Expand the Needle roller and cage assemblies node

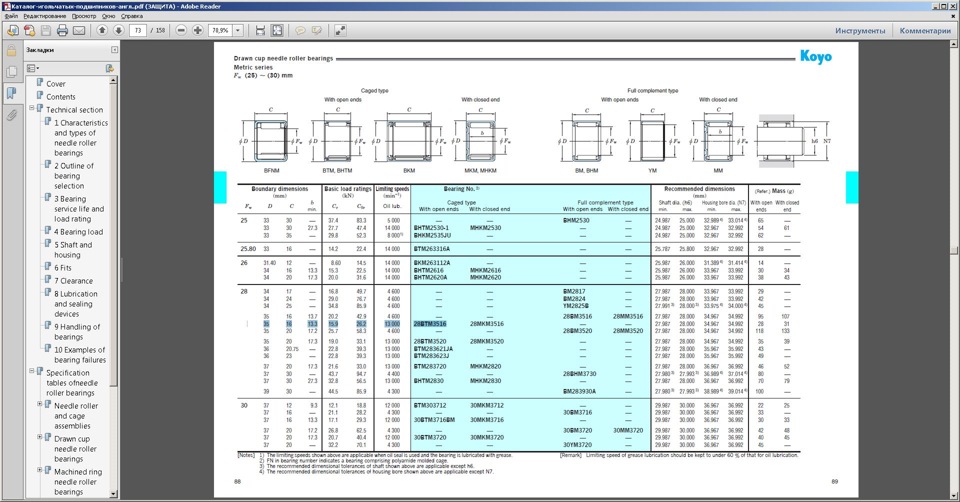(x=40, y=404)
